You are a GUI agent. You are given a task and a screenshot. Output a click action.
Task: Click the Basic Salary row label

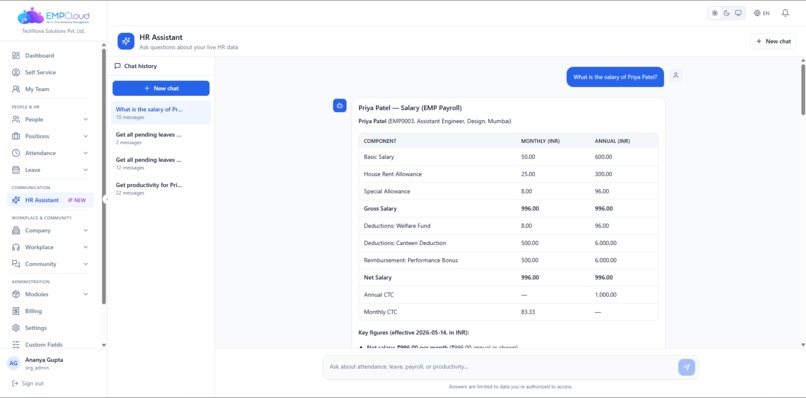pos(379,157)
